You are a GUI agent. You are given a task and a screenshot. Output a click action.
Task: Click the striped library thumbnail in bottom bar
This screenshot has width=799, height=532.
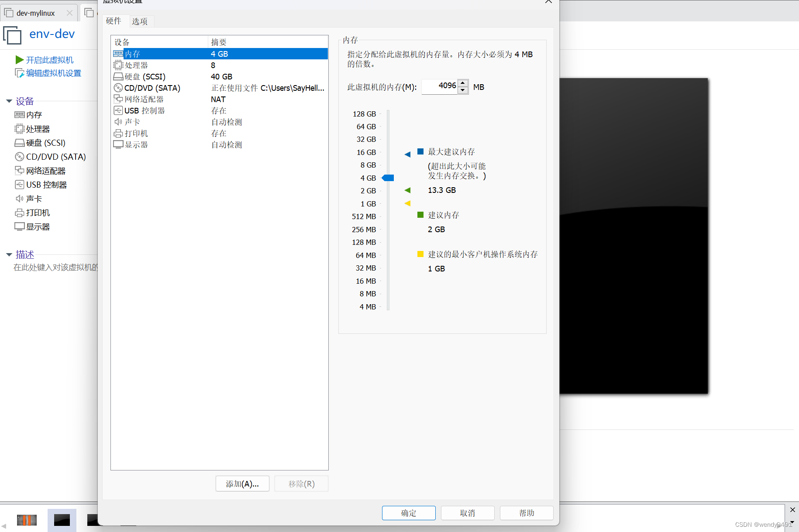[x=27, y=520]
